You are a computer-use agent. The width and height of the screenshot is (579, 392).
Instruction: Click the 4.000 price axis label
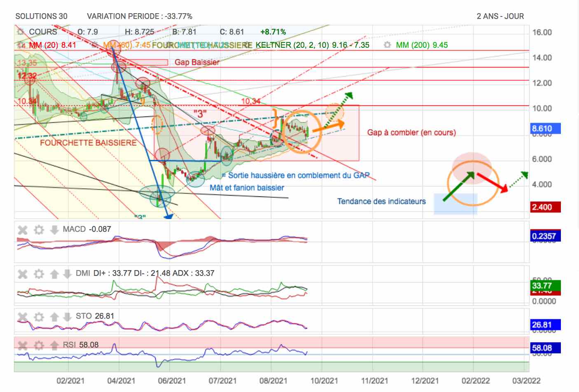click(x=542, y=184)
